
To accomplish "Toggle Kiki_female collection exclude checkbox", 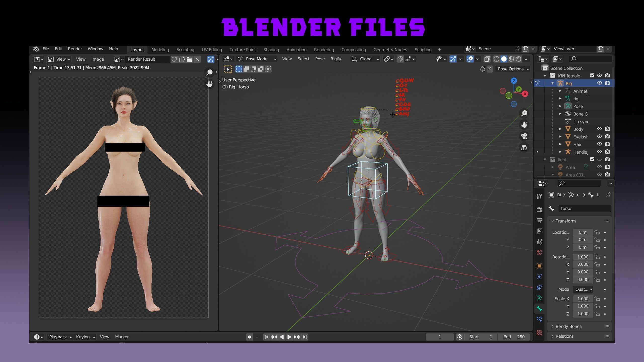I will click(592, 76).
